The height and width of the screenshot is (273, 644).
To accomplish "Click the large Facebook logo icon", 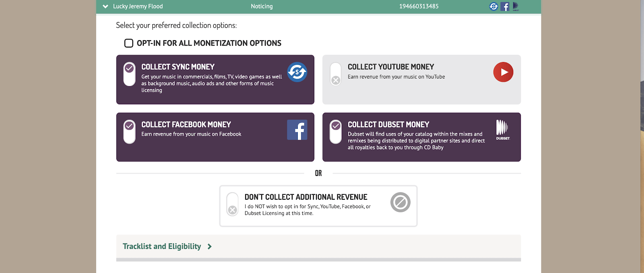I will [297, 130].
